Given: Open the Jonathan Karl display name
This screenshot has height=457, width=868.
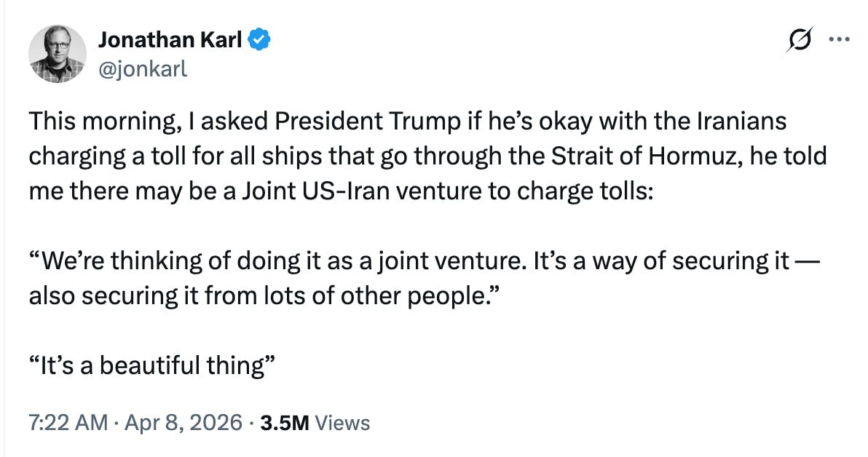Looking at the screenshot, I should point(170,41).
